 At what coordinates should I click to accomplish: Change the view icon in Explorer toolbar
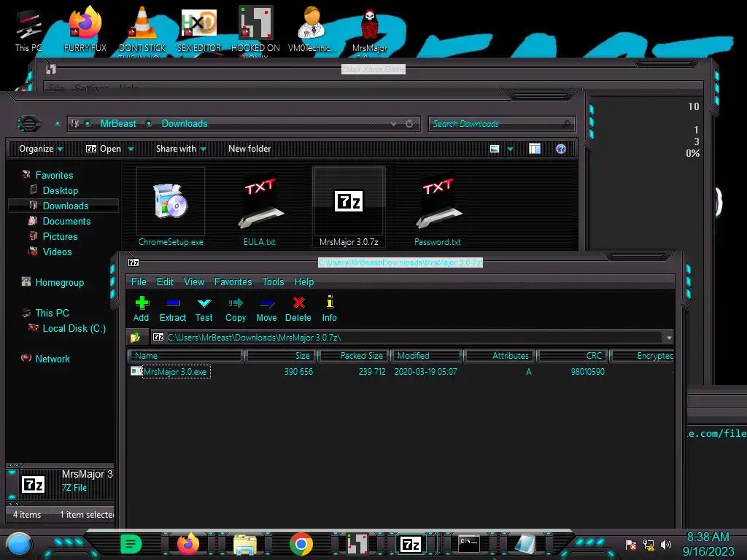495,149
